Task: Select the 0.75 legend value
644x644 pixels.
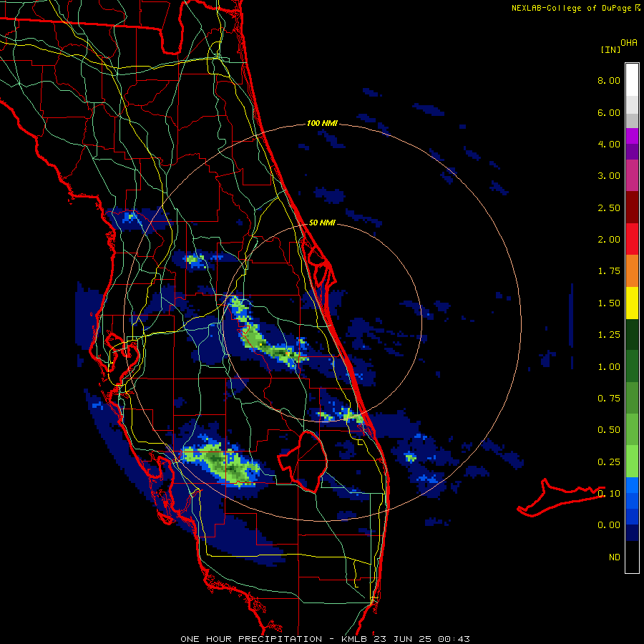Action: [x=609, y=399]
